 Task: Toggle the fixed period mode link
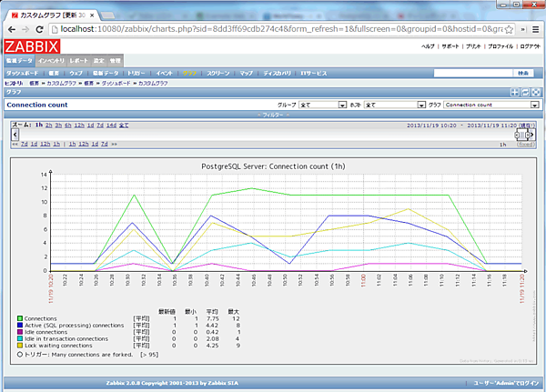(x=526, y=144)
